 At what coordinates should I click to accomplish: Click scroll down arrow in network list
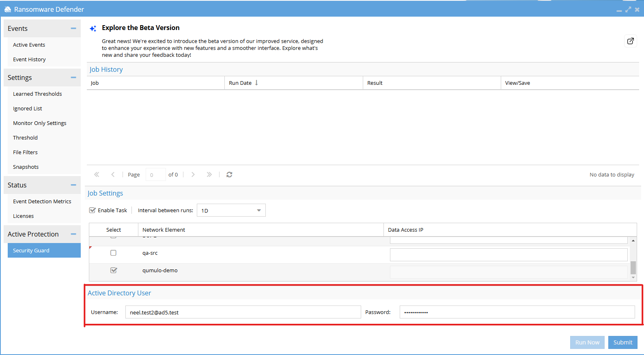tap(633, 278)
